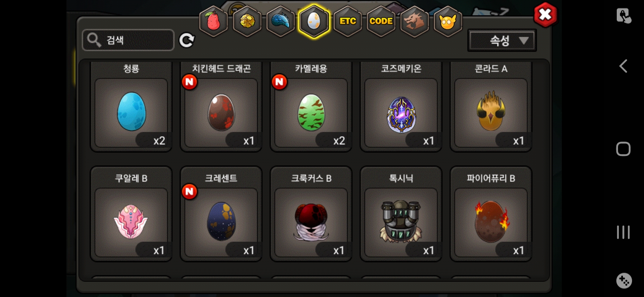Click into the 검색 search field
This screenshot has width=644, height=297.
[x=128, y=40]
